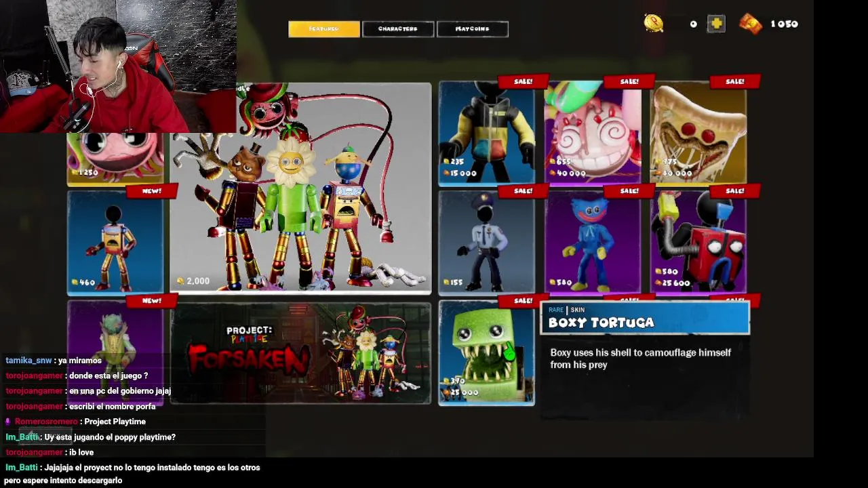Click the 1 050 ticket balance
This screenshot has height=488, width=868.
[784, 24]
